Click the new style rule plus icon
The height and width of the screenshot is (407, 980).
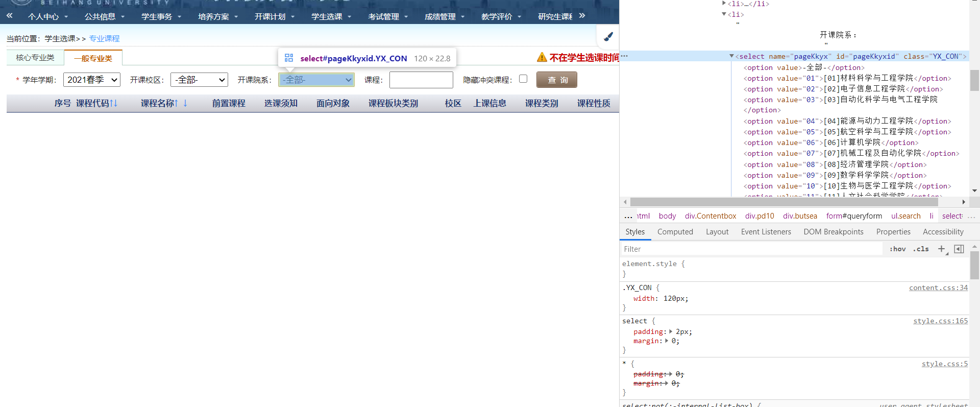pos(942,249)
